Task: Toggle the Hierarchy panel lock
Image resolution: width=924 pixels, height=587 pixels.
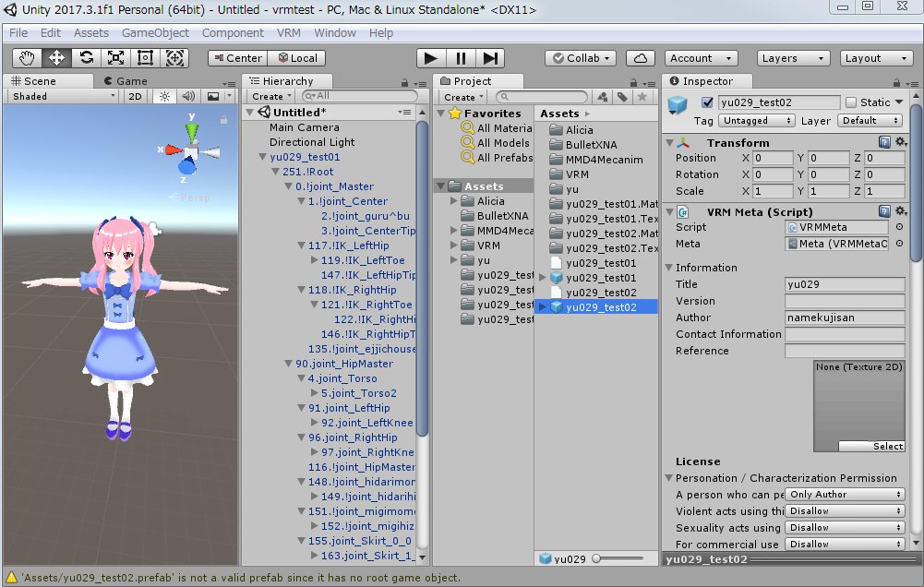Action: click(404, 82)
